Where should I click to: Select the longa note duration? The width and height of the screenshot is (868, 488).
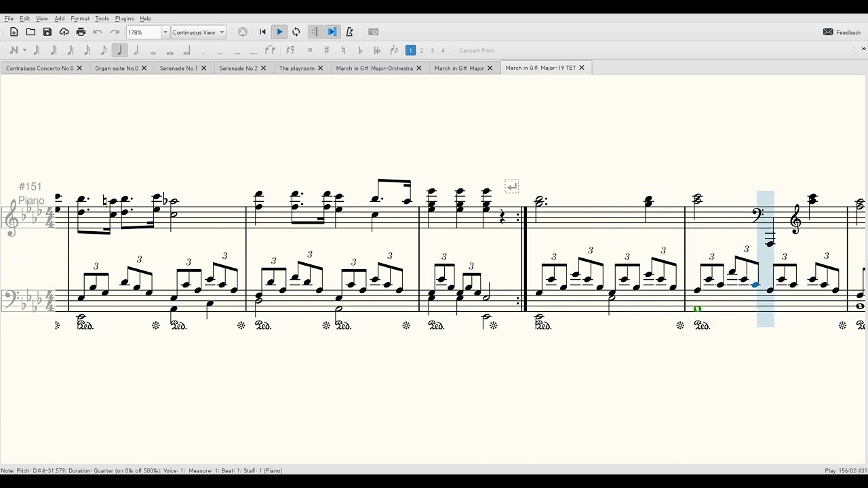(x=186, y=52)
